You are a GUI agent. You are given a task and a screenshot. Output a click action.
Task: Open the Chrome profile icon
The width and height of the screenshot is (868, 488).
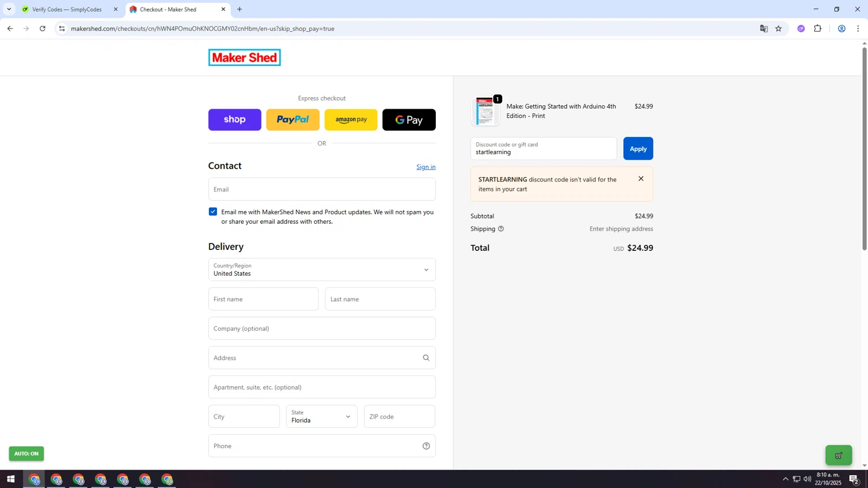click(841, 28)
